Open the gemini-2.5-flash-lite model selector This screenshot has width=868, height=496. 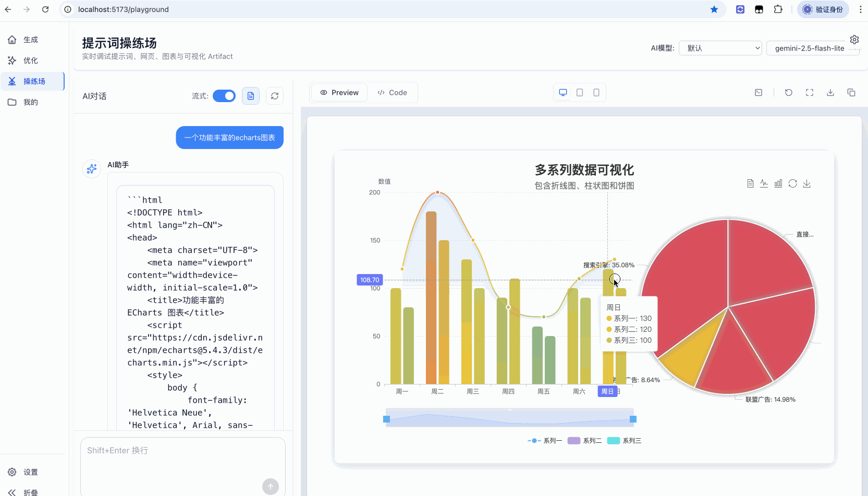(x=812, y=48)
